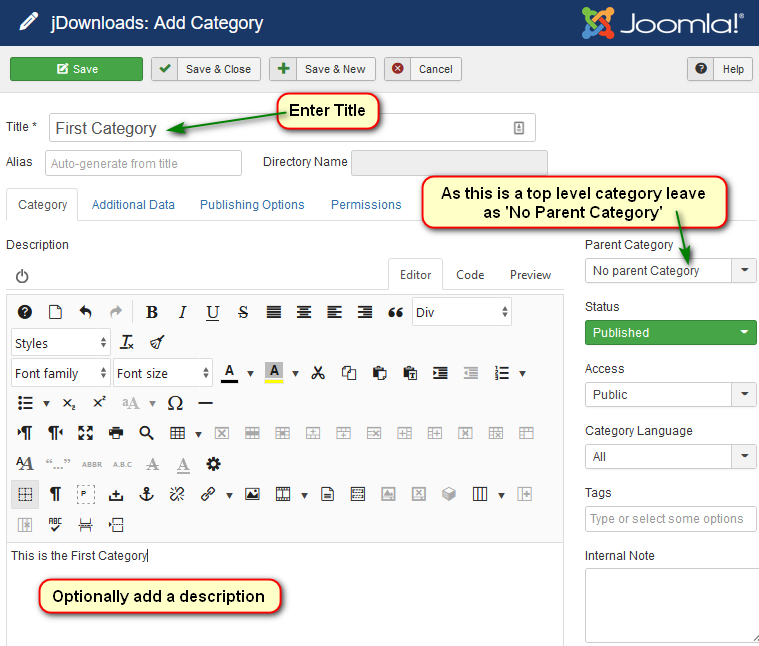Click the Undo arrow in editor toolbar
This screenshot has height=646, width=759.
(85, 312)
